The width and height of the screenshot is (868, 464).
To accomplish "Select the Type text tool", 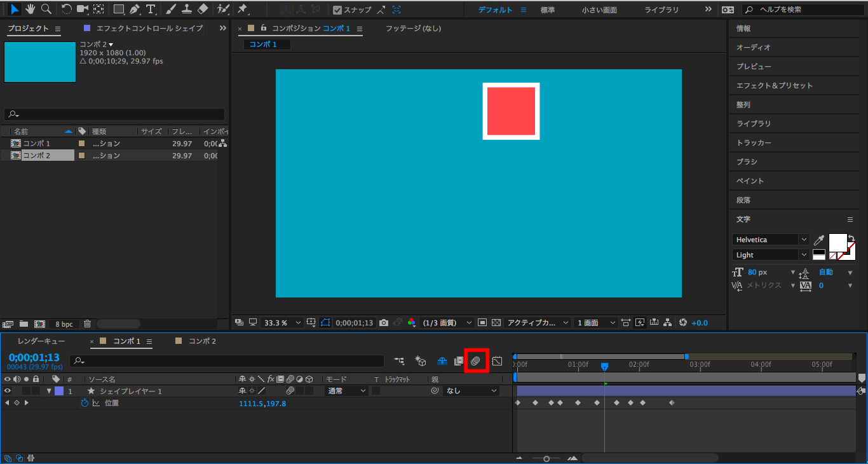I will [x=151, y=10].
